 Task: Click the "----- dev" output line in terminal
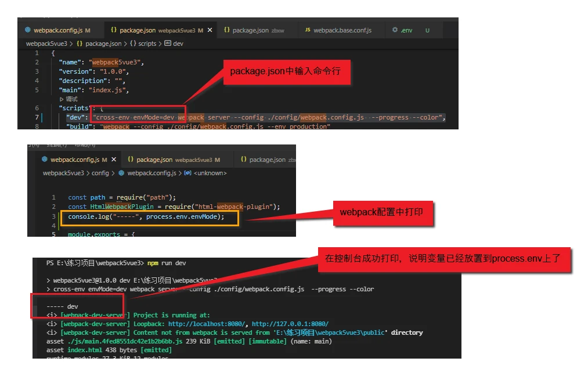(x=62, y=306)
